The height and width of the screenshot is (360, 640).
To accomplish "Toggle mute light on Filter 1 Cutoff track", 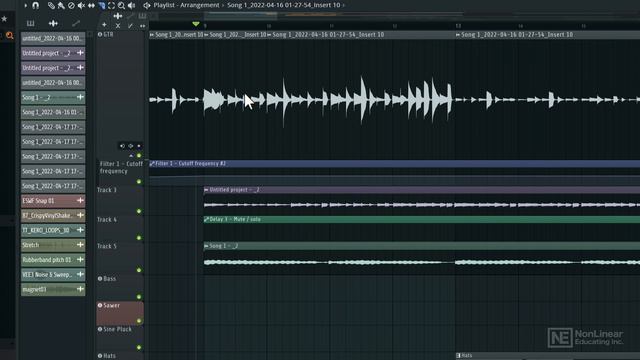I will pyautogui.click(x=139, y=181).
